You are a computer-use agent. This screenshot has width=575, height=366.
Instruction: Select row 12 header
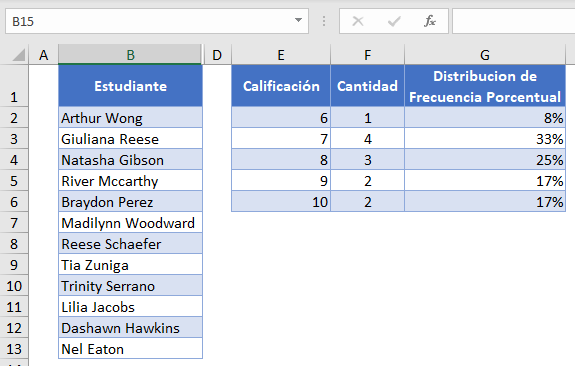[x=14, y=328]
